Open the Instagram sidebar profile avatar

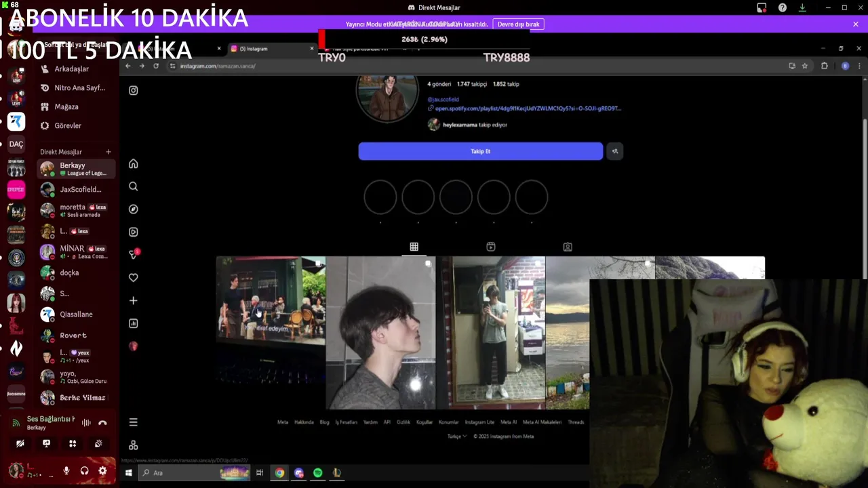[133, 346]
